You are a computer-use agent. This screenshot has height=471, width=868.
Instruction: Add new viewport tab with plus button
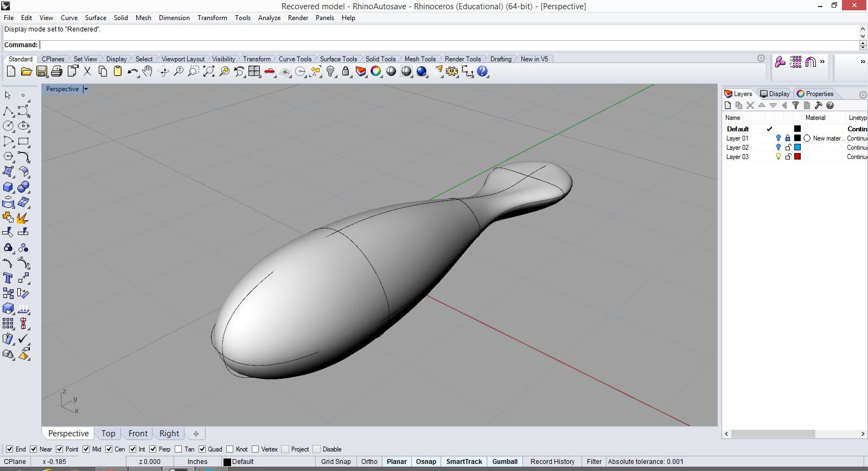[196, 434]
